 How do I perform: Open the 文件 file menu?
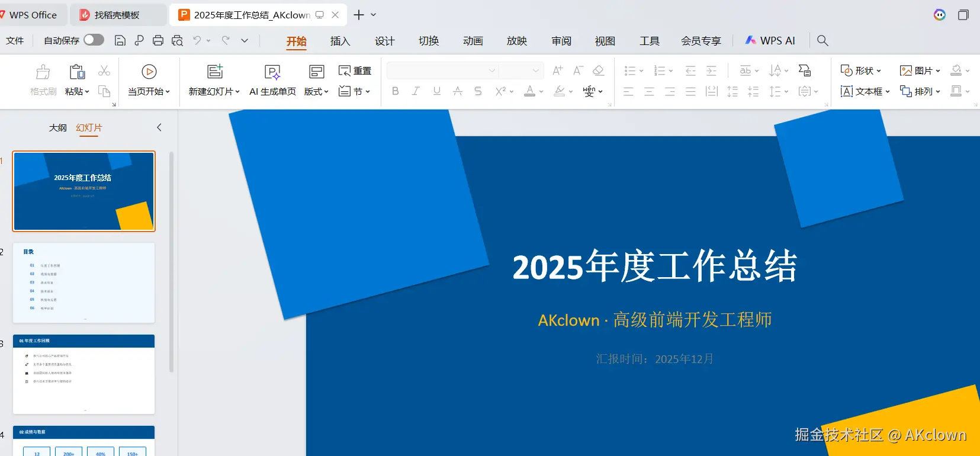(x=15, y=40)
